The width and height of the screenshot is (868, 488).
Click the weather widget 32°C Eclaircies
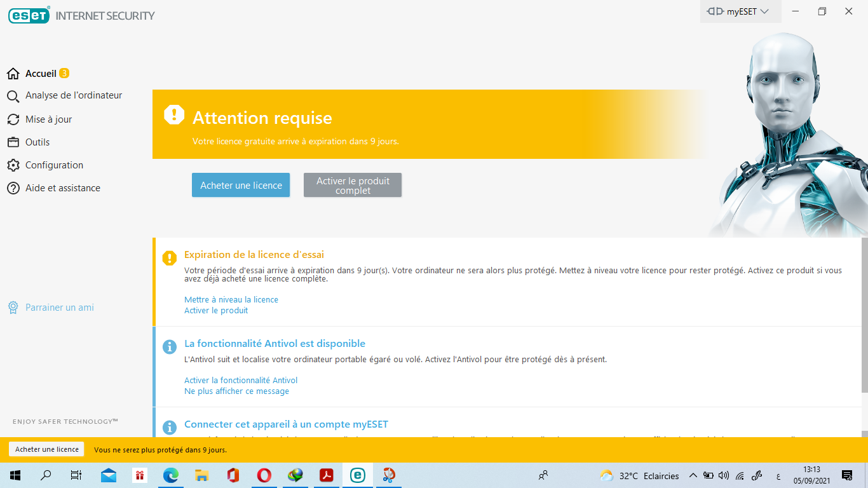pyautogui.click(x=639, y=475)
